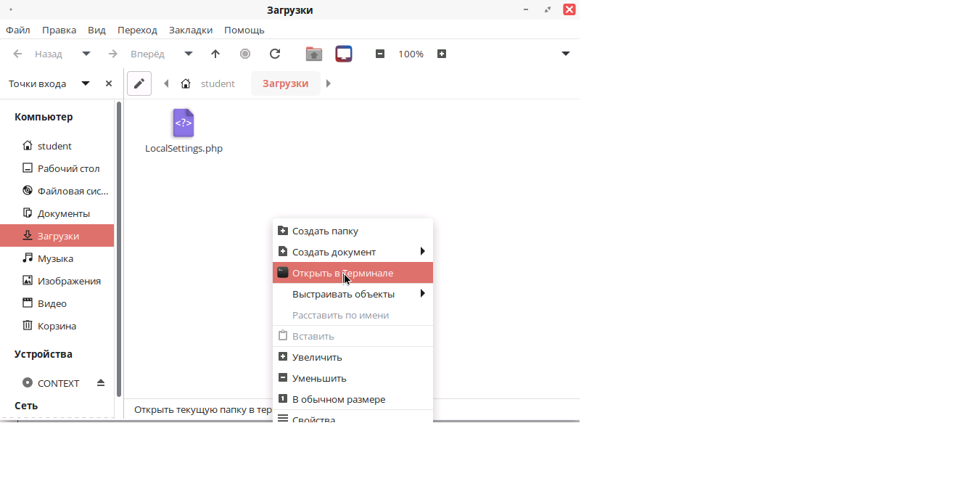Click the student breadcrumb button
This screenshot has width=980, height=492.
click(x=218, y=83)
